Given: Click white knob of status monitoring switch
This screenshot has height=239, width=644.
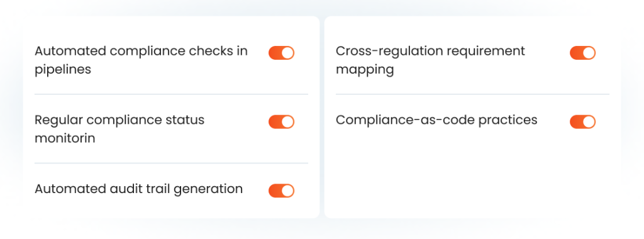Looking at the screenshot, I should 287,122.
